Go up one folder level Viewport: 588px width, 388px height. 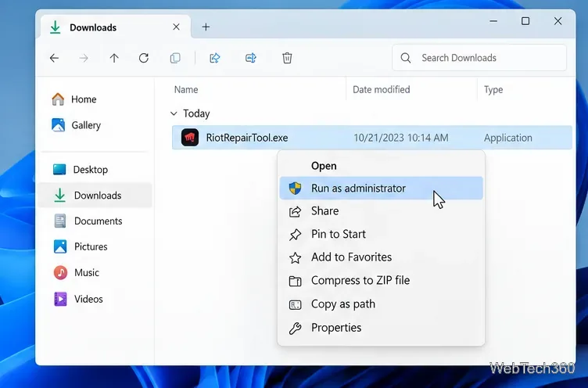click(x=114, y=58)
